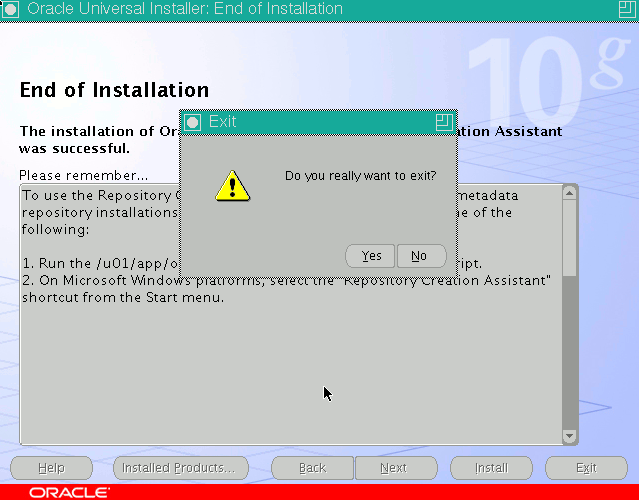This screenshot has width=639, height=500.
Task: Click No in the Exit dialog
Action: [421, 256]
